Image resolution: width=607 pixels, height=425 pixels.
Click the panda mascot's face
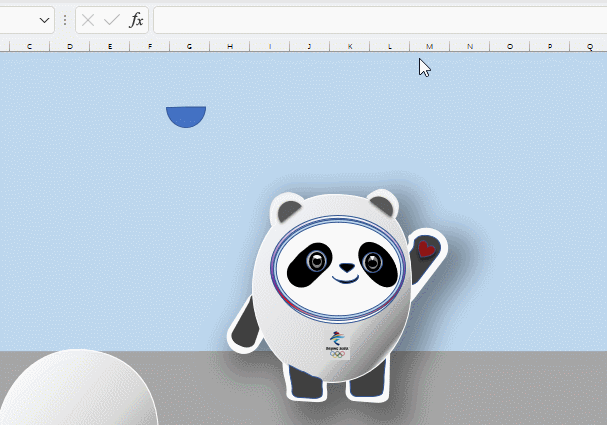point(344,265)
